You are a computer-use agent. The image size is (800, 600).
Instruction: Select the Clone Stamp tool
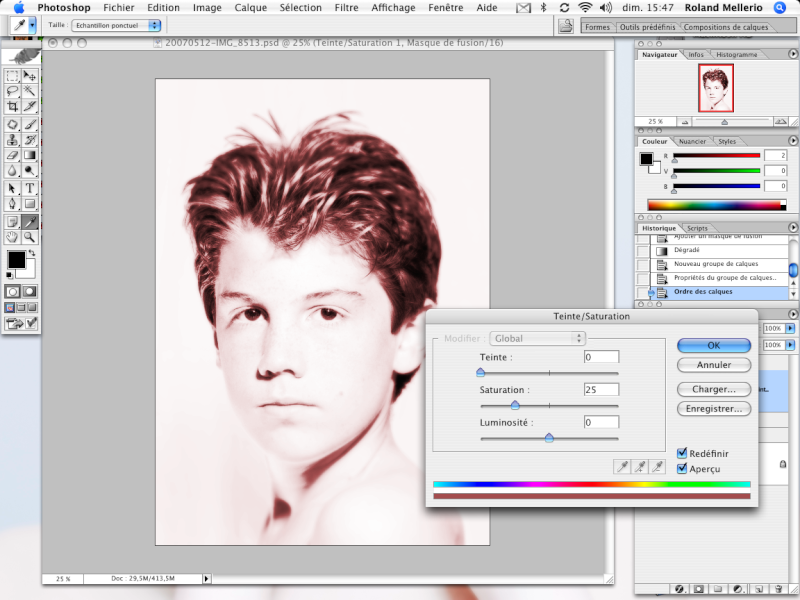(13, 140)
